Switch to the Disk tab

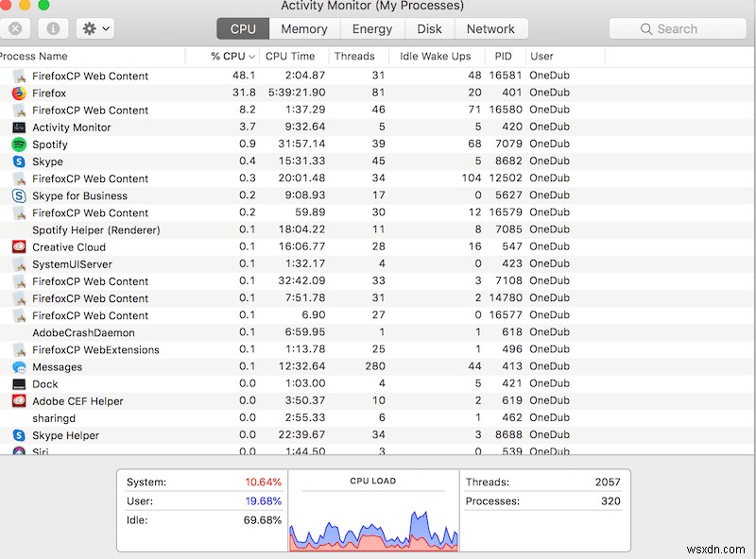429,29
